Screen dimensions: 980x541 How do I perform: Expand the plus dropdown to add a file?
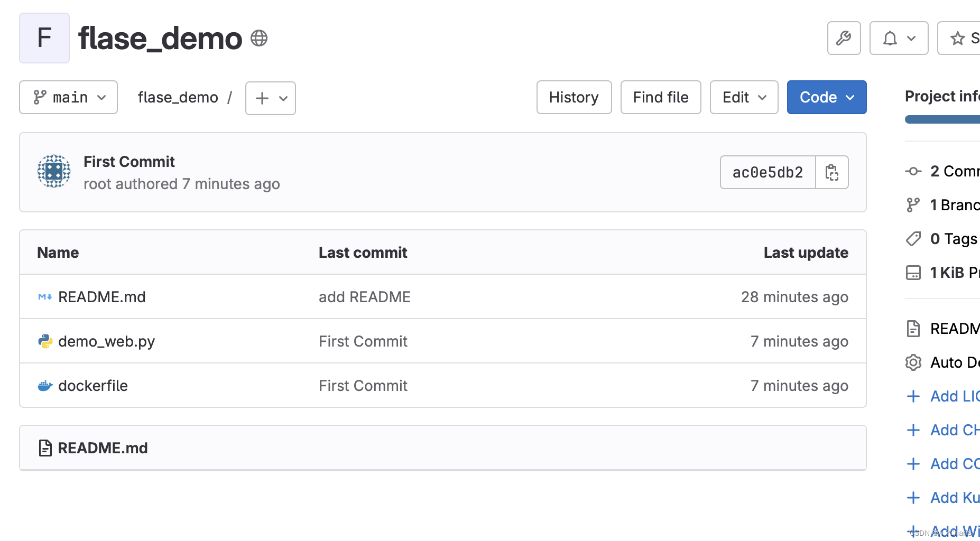click(x=270, y=98)
